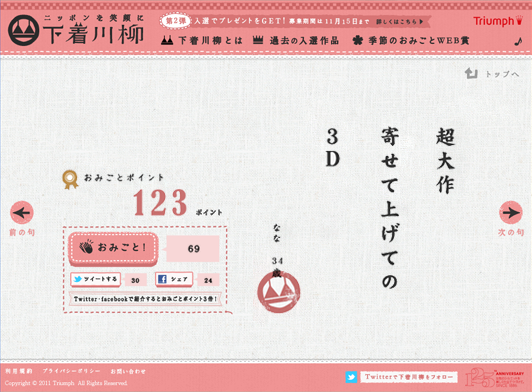532x392 pixels.
Task: Click the 次の句 label
Action: (511, 232)
